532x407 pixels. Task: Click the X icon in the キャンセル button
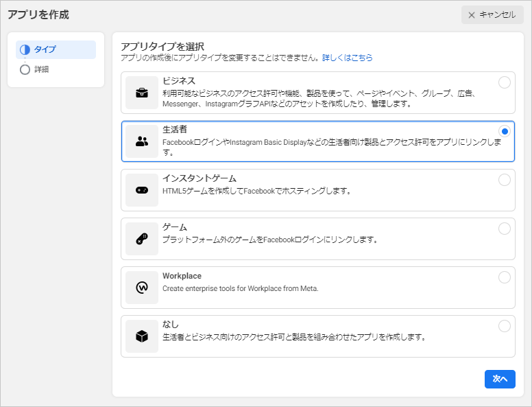pyautogui.click(x=471, y=15)
